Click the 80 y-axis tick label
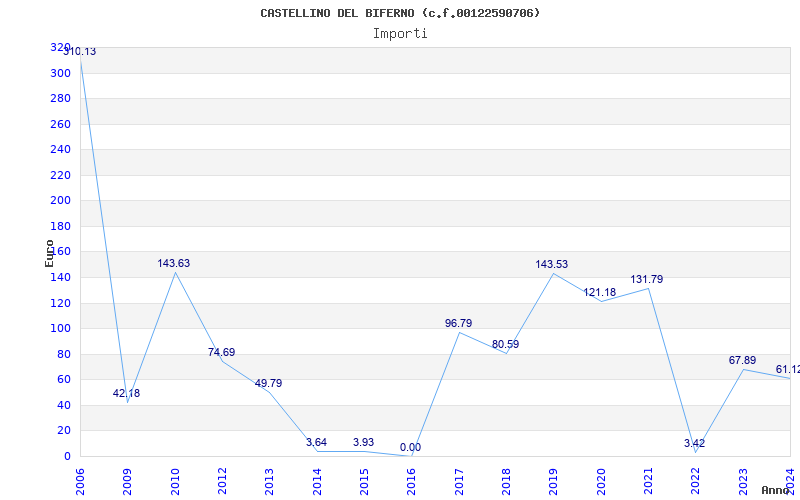This screenshot has width=800, height=500. tap(63, 354)
